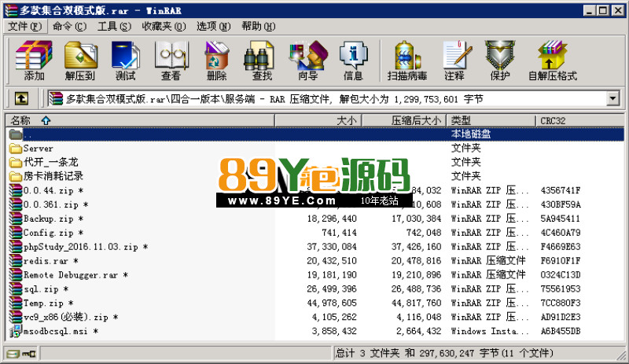The height and width of the screenshot is (364, 629).
Task: Sort by 压缩后大小 column header
Action: pyautogui.click(x=404, y=120)
